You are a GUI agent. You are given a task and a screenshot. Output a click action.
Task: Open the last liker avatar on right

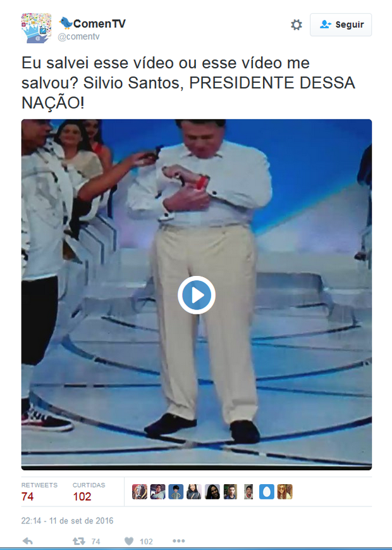285,492
